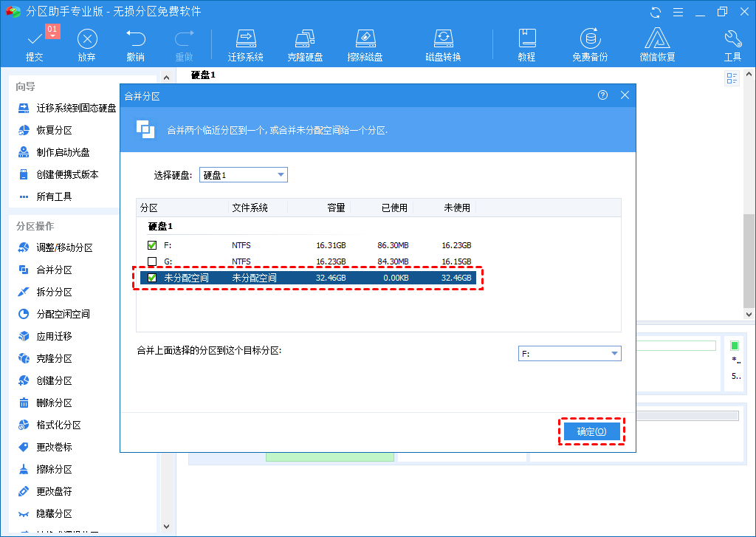
Task: Click the 放弃 (Discard) toolbar icon
Action: (87, 45)
